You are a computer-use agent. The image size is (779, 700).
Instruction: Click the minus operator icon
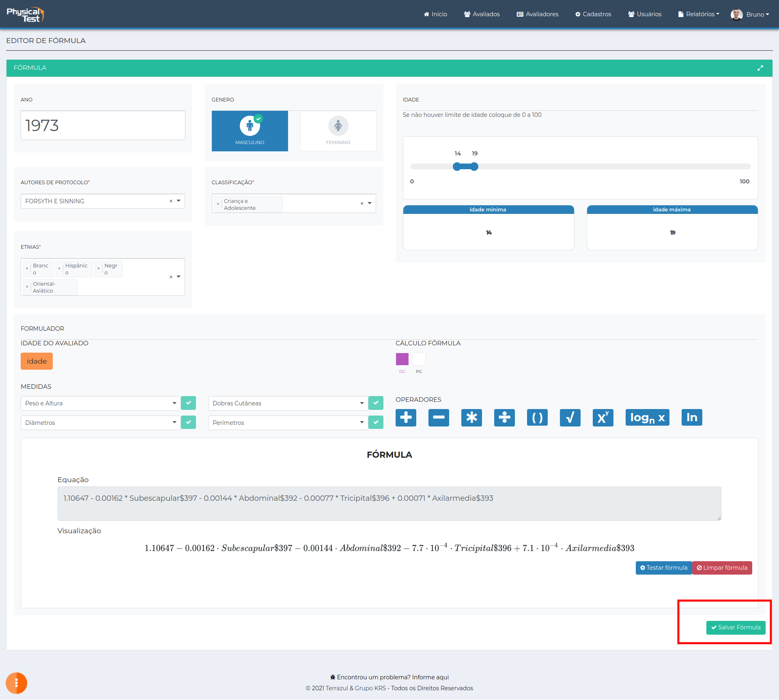(439, 418)
